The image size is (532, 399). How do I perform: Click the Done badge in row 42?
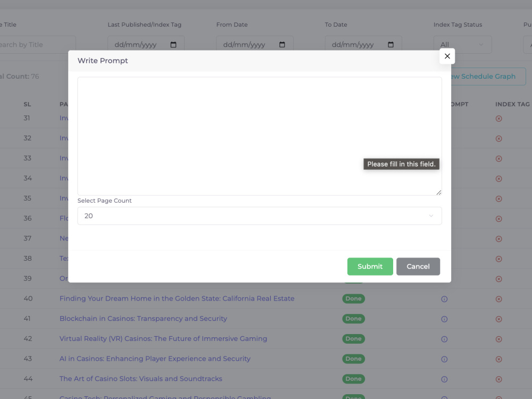[354, 338]
